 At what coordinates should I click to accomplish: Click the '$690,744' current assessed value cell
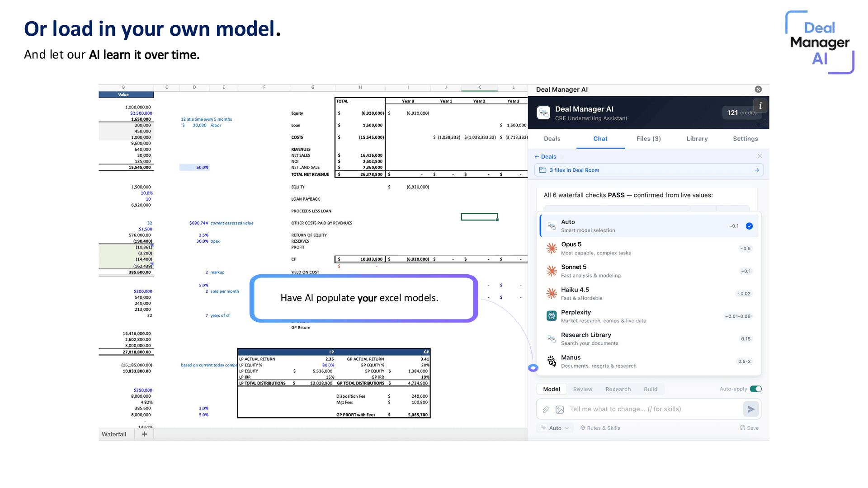tap(198, 223)
